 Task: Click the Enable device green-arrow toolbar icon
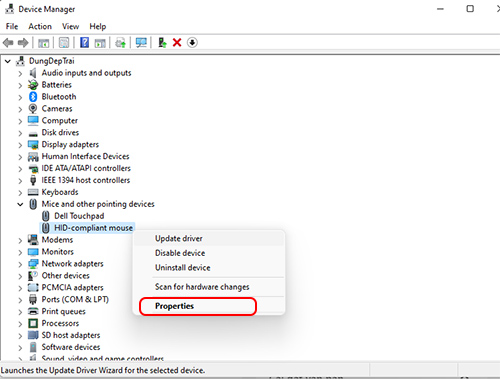click(162, 42)
